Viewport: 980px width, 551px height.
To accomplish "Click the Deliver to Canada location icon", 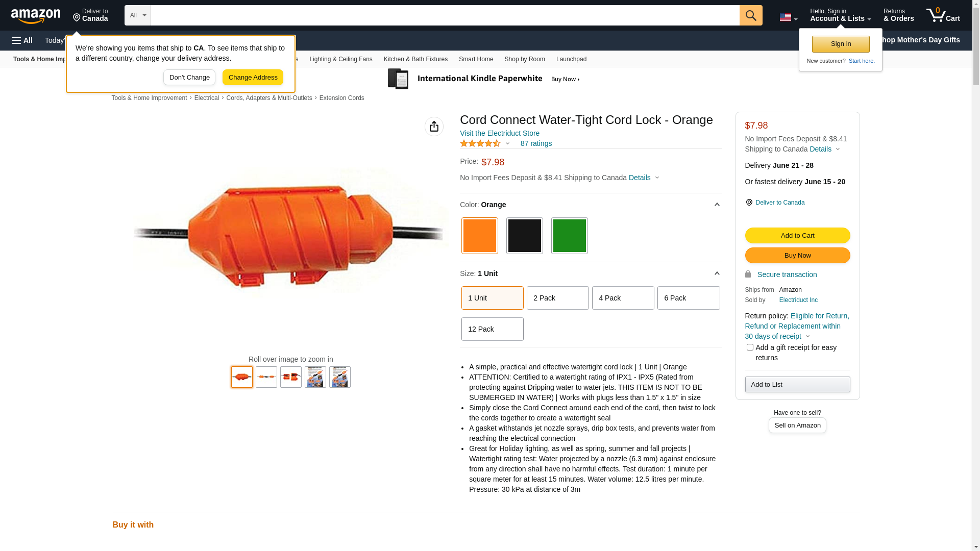I will (749, 203).
